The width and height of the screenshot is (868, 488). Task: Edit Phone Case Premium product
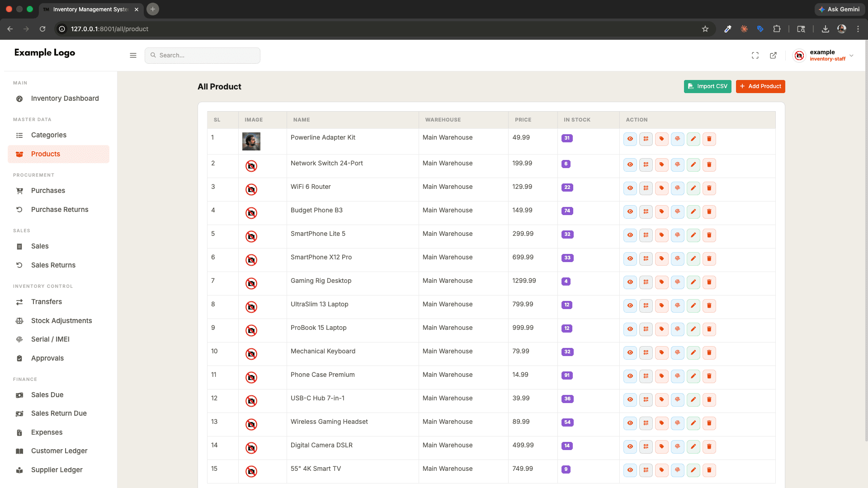693,376
